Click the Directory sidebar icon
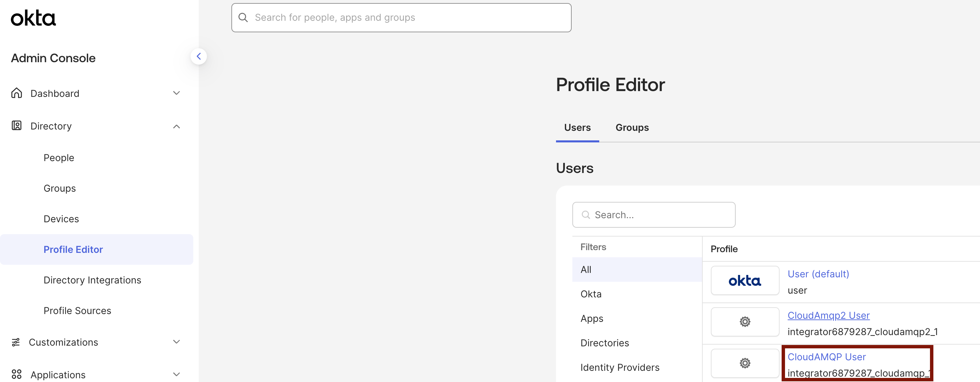This screenshot has width=980, height=382. click(x=16, y=126)
